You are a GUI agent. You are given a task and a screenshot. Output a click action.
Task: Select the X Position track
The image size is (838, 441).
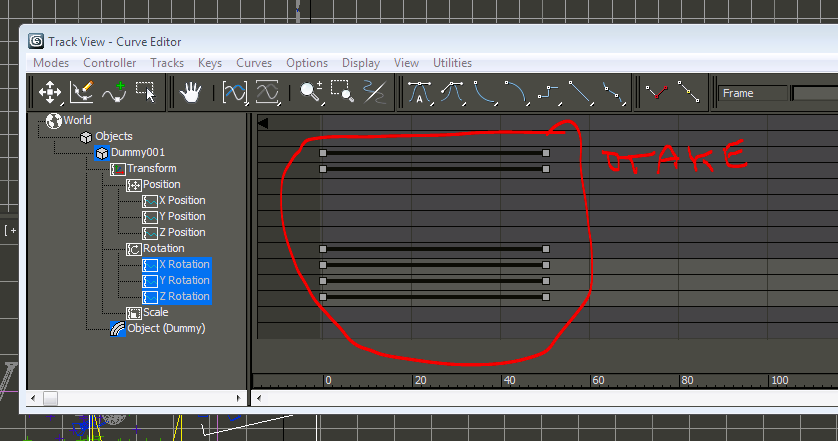[182, 200]
